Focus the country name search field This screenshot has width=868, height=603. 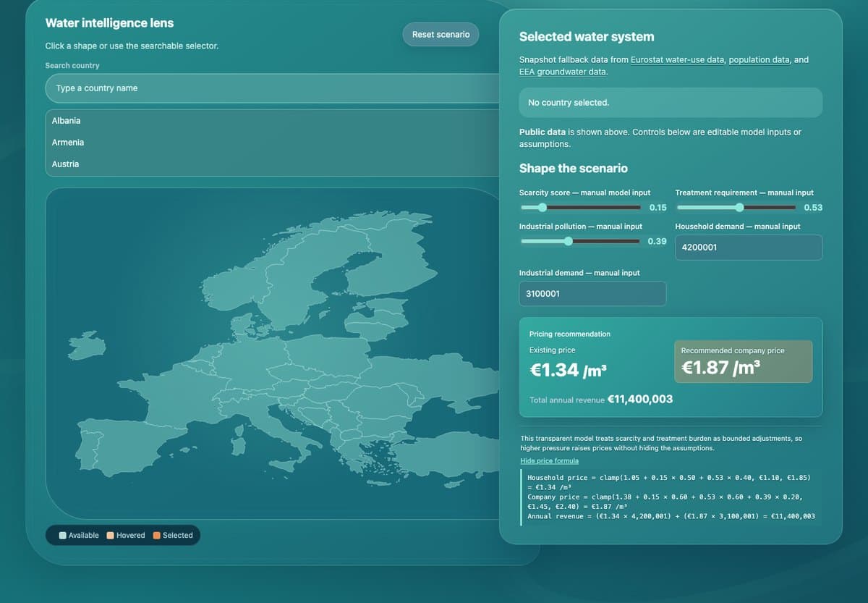[x=272, y=88]
